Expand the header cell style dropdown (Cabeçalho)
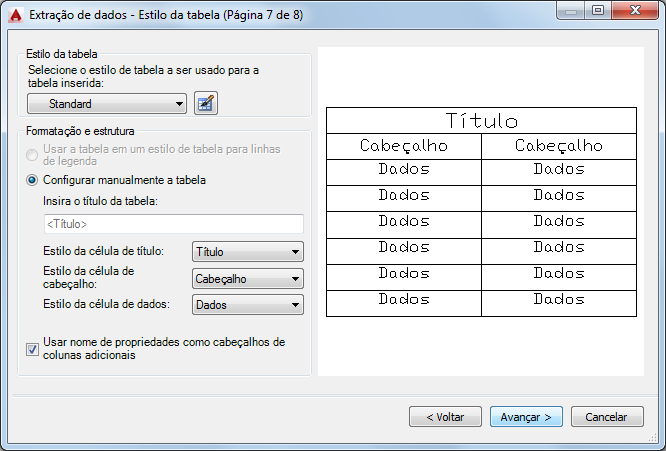 pos(246,279)
